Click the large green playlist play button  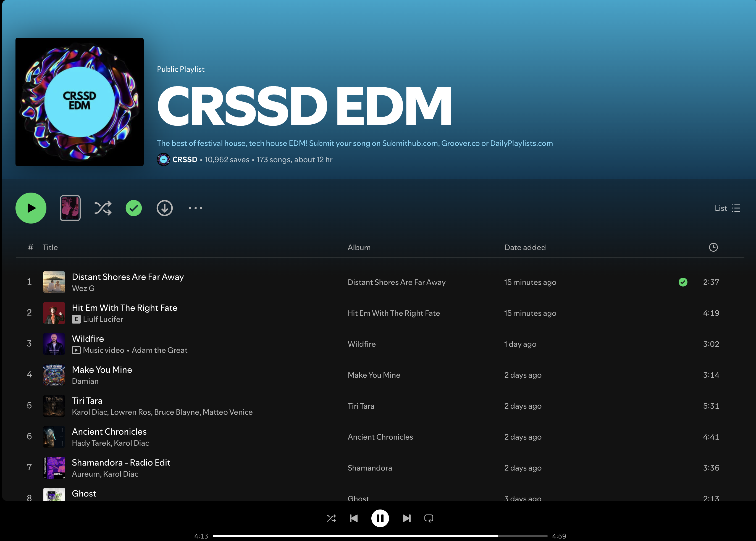click(31, 208)
